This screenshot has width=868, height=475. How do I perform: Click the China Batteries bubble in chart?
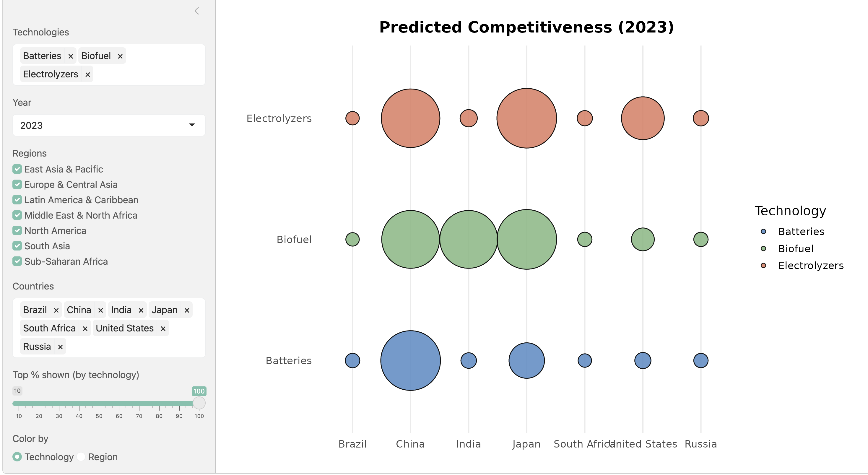[410, 360]
